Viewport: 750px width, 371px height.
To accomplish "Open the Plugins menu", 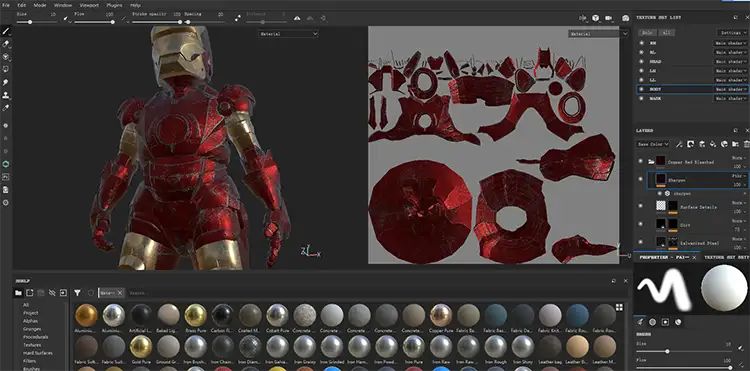I will pyautogui.click(x=114, y=5).
